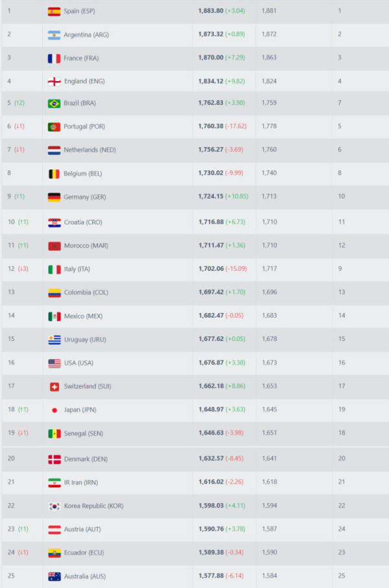Click the Australia flag icon
Screen dimensions: 389x588
coord(54,576)
